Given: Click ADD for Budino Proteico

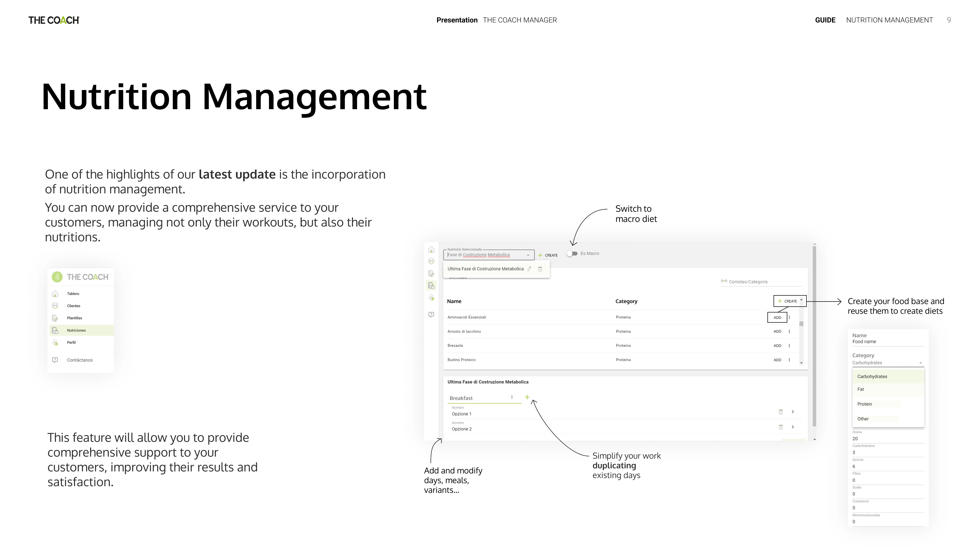Looking at the screenshot, I should (777, 360).
